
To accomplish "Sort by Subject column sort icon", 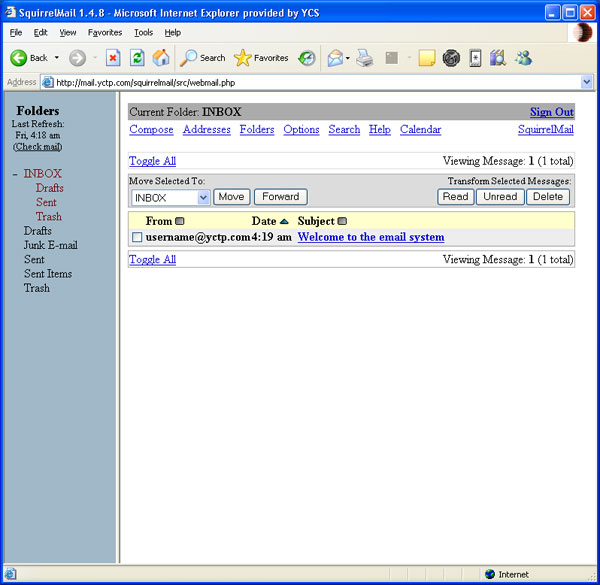I will pos(342,222).
